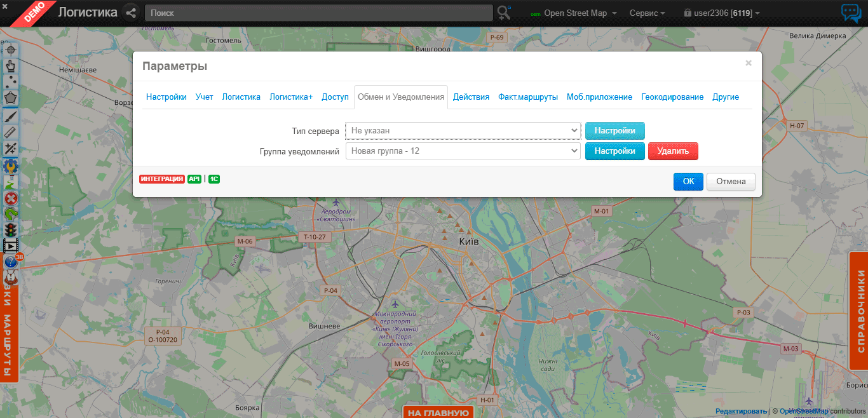Expand the Группа уведомлений selector
Viewport: 868px width, 418px height.
pos(462,151)
